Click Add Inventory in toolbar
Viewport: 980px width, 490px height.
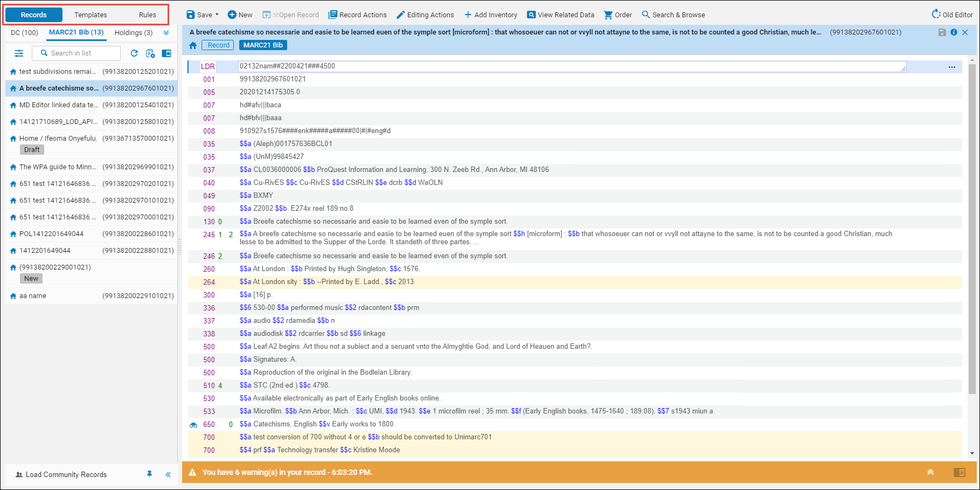tap(491, 15)
